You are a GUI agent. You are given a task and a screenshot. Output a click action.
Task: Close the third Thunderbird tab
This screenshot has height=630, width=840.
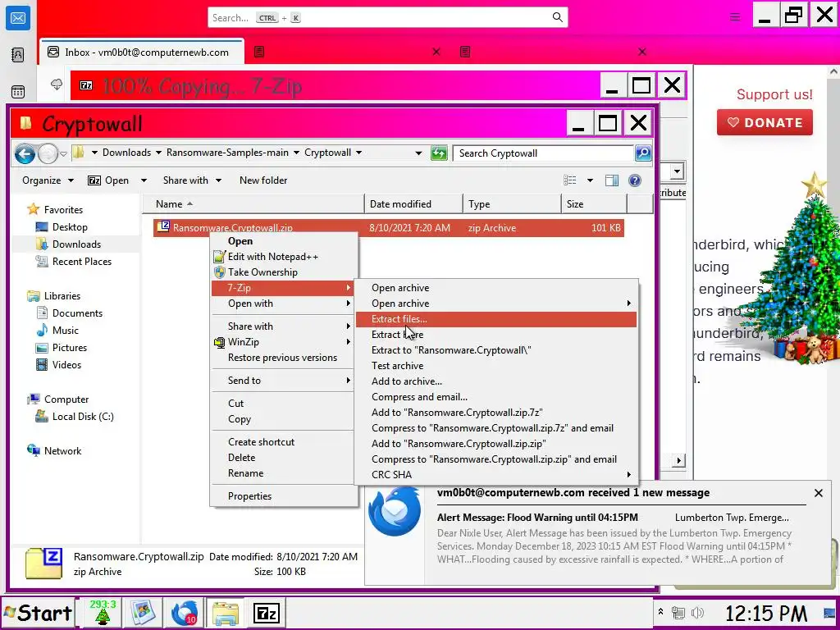(641, 52)
